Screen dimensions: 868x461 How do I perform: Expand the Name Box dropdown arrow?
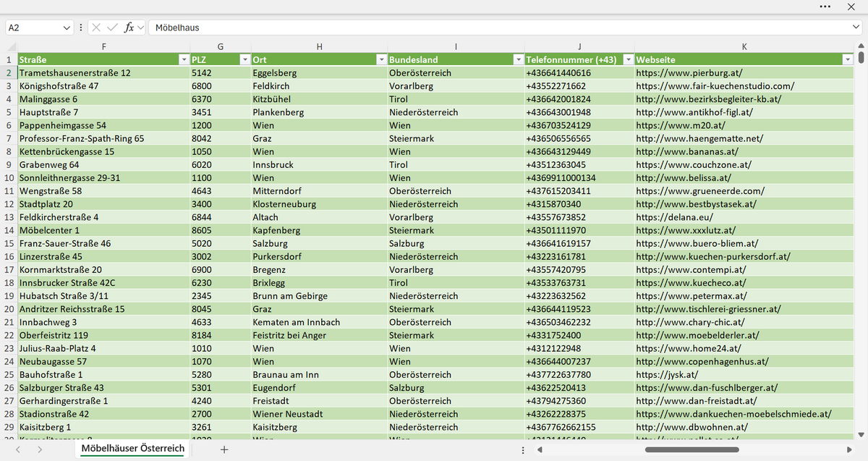click(67, 28)
